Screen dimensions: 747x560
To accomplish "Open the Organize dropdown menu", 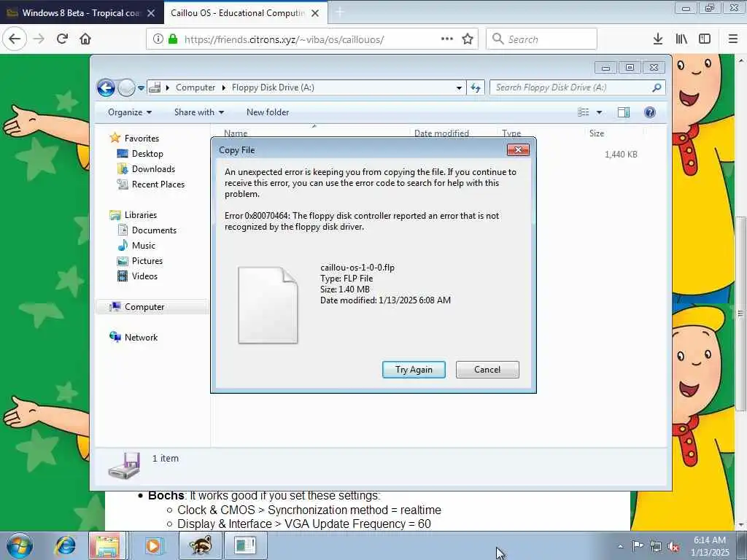I will click(130, 112).
